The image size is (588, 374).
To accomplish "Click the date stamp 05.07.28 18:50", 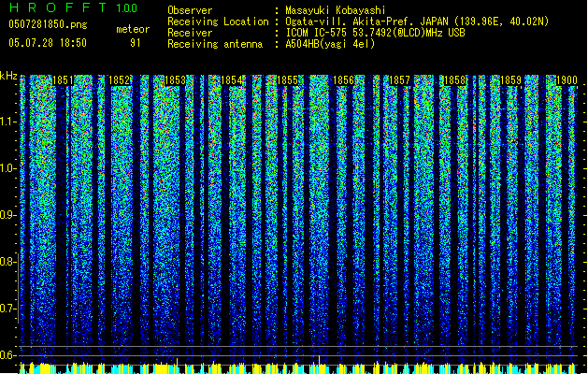I will tap(48, 43).
